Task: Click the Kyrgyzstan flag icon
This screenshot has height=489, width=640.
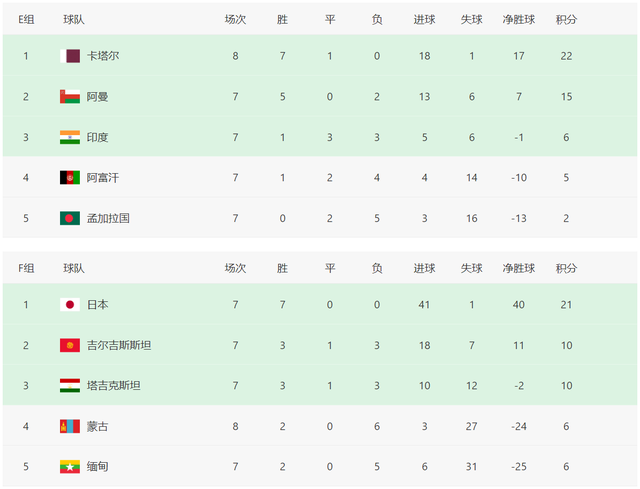Action: 70,345
